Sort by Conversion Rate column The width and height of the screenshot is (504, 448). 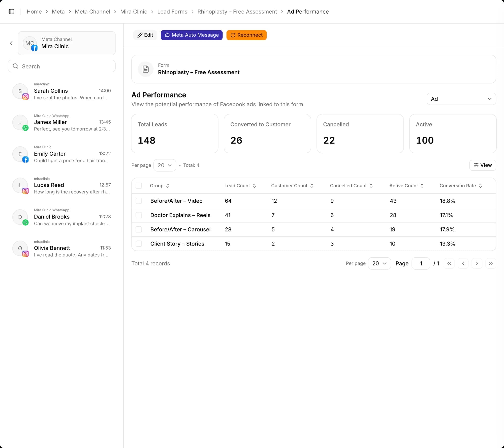click(461, 186)
